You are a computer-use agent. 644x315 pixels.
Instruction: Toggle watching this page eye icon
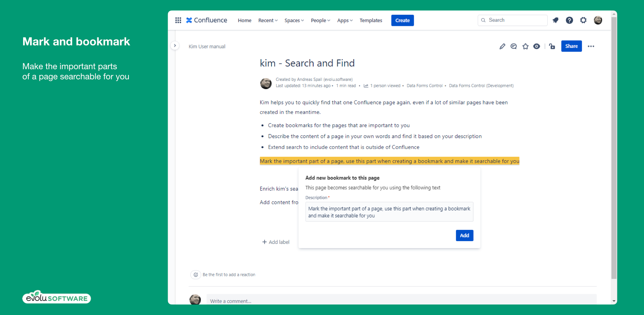pyautogui.click(x=537, y=46)
